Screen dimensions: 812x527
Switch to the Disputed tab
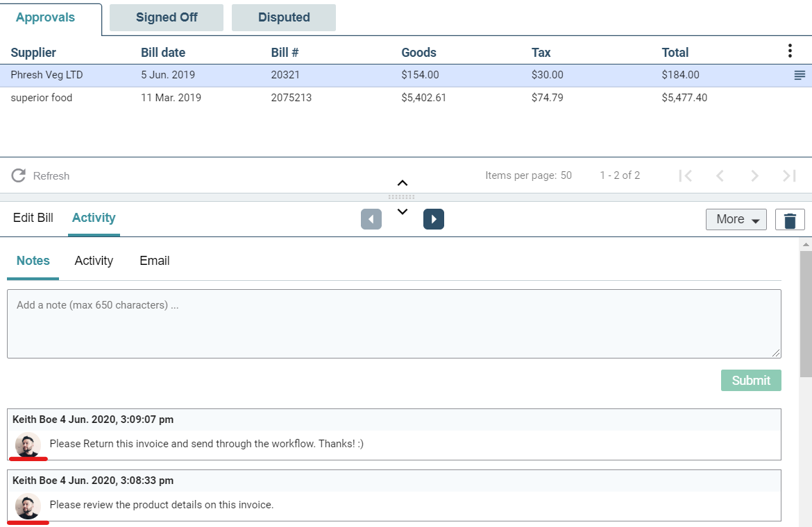(284, 17)
